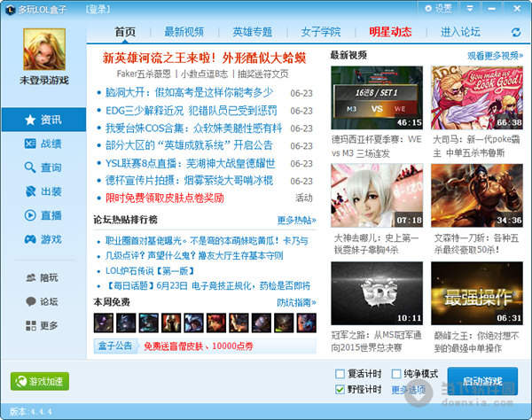
Task: Open forum post 【每日话题】6月23日
Action: [208, 286]
